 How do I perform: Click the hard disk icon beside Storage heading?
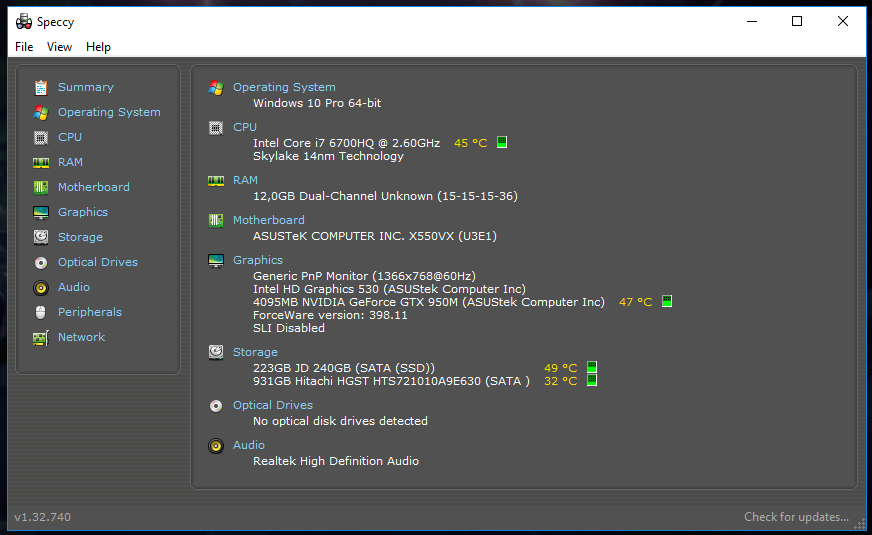coord(216,352)
